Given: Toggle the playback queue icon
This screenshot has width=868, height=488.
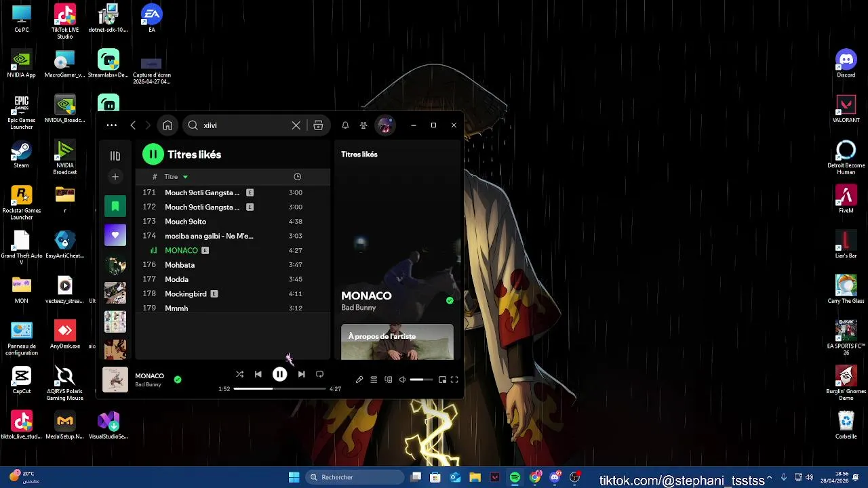Looking at the screenshot, I should click(374, 380).
